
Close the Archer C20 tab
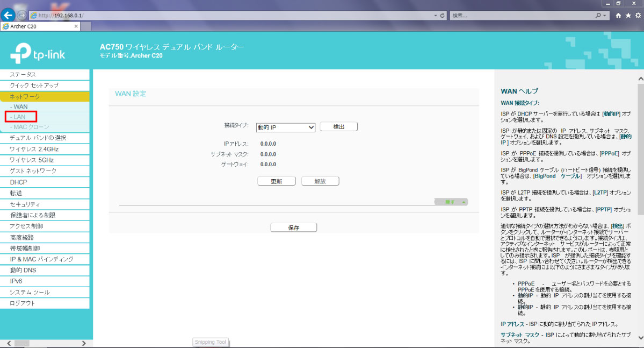76,26
